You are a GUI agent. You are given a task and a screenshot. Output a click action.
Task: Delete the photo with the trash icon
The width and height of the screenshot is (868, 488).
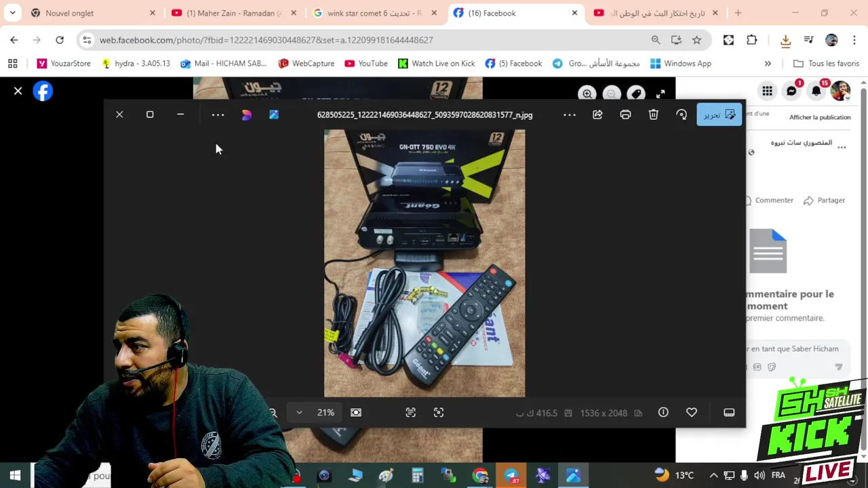[653, 115]
